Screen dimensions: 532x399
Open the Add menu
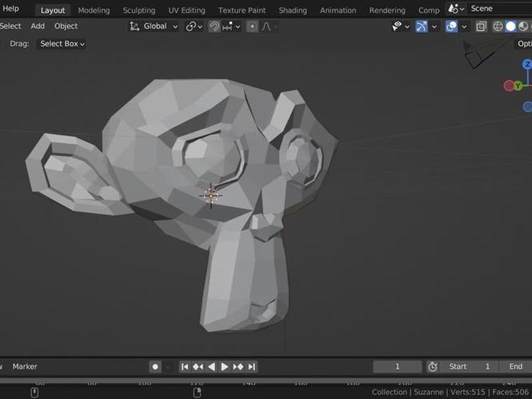(x=38, y=26)
